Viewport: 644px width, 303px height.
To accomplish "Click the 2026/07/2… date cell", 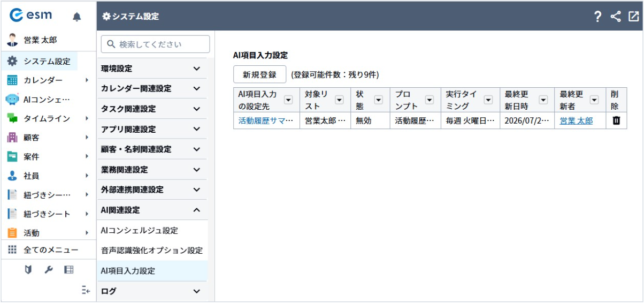I will coord(527,121).
